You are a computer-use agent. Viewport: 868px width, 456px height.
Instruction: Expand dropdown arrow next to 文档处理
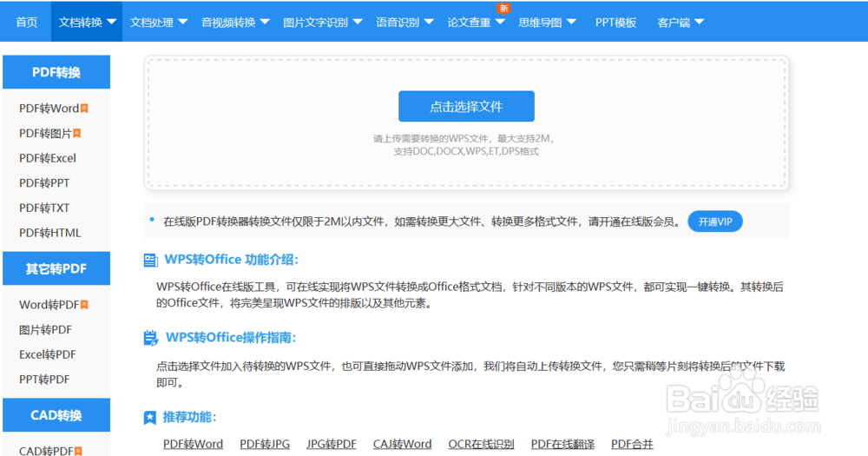point(182,23)
